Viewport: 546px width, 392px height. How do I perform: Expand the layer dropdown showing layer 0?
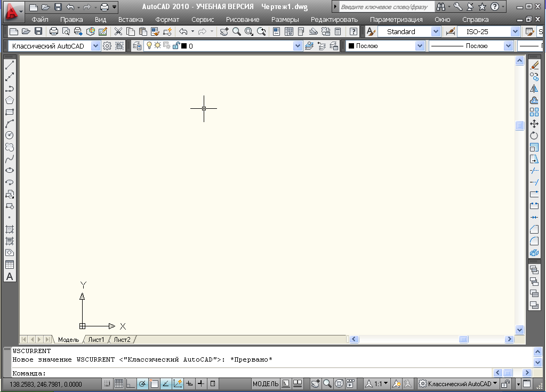(298, 46)
